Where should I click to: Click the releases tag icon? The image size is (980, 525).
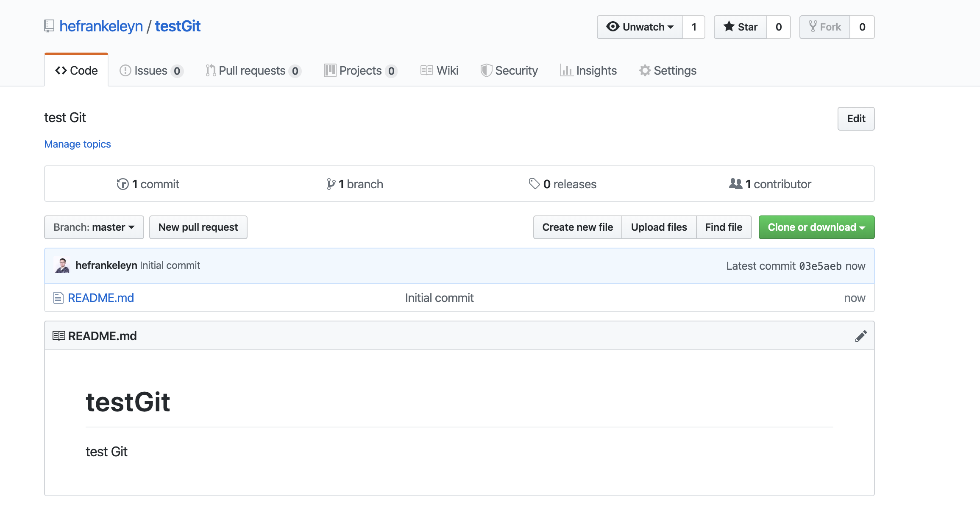point(534,184)
